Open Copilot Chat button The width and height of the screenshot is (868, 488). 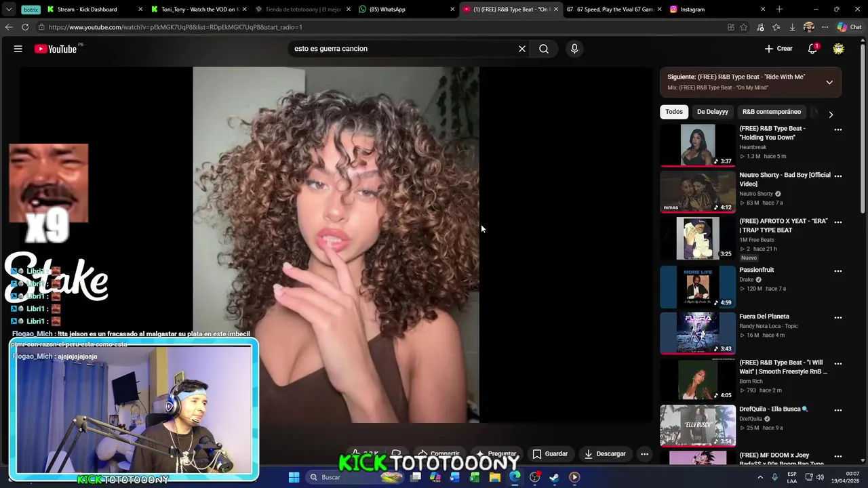[x=850, y=27]
